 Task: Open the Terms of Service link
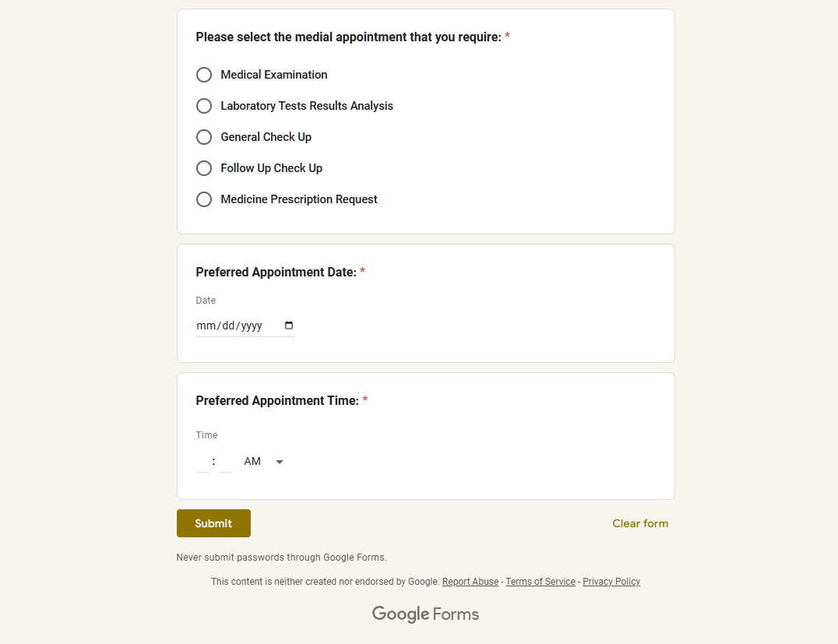coord(540,582)
